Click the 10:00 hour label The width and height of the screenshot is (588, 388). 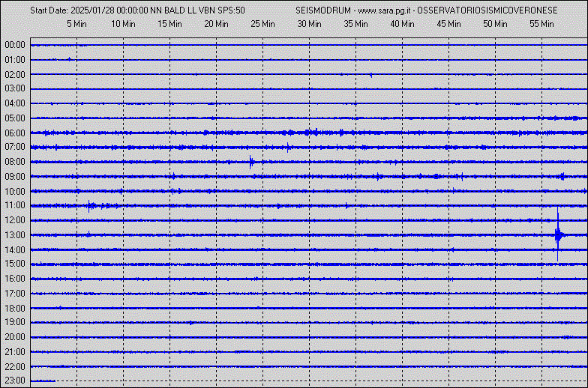(x=15, y=192)
